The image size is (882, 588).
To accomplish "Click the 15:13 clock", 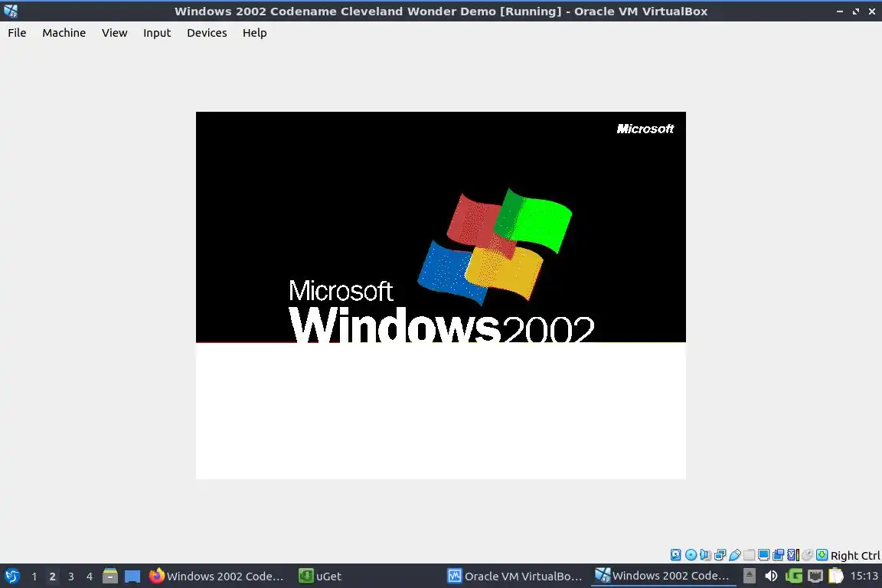I will point(864,576).
